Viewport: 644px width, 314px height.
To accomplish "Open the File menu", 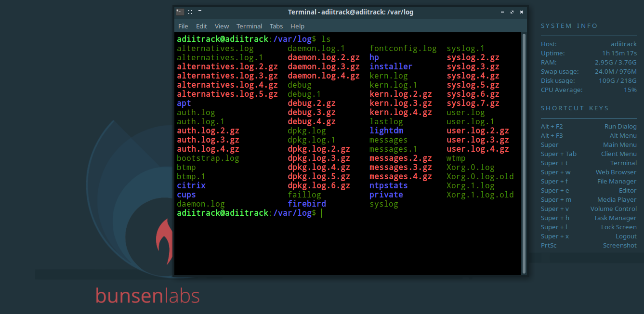I will coord(183,26).
